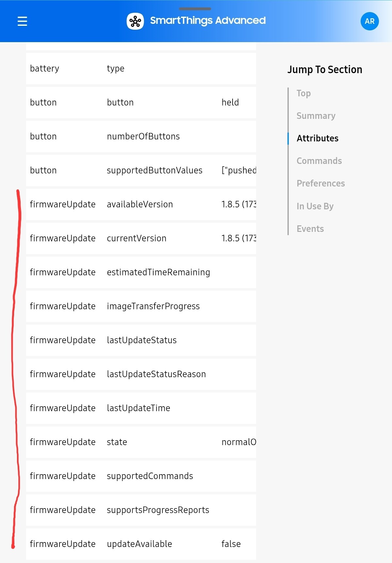The image size is (392, 563).
Task: Select Attributes in section navigation
Action: pyautogui.click(x=317, y=138)
